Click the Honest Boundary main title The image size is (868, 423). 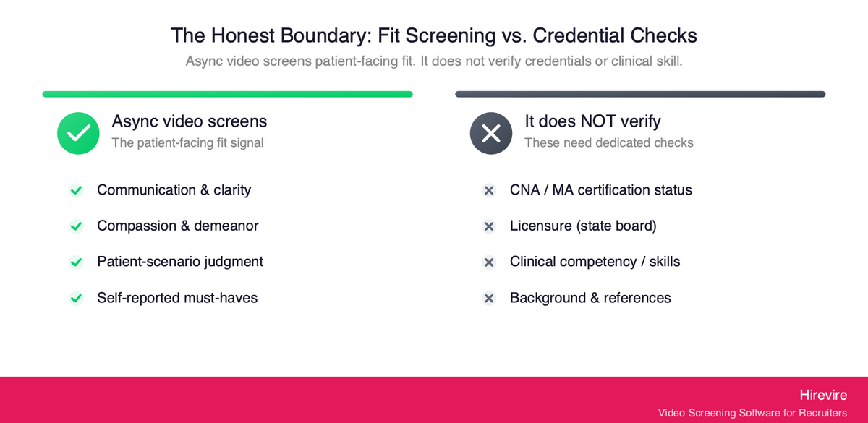[x=434, y=35]
